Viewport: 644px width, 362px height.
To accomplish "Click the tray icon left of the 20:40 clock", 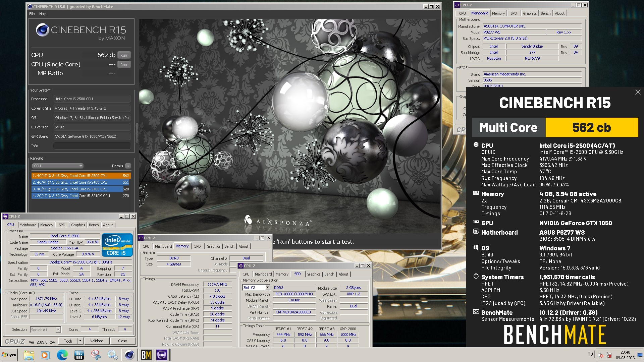I will (x=609, y=355).
